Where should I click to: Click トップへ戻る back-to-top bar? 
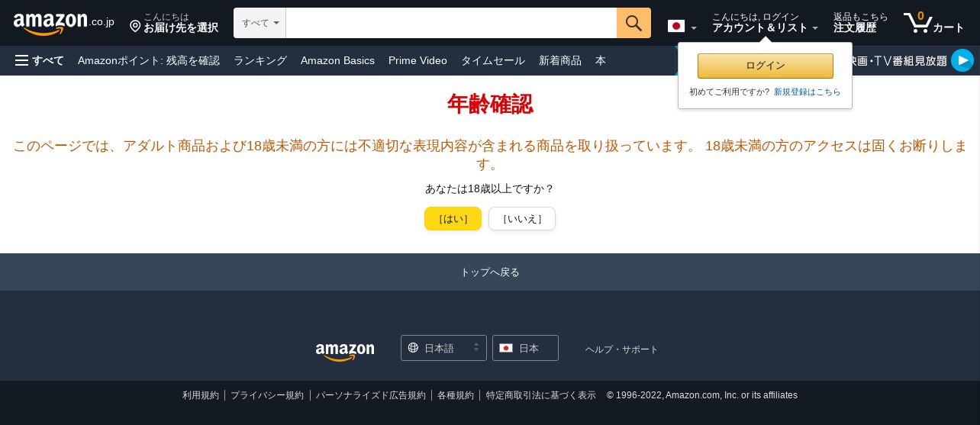[490, 272]
